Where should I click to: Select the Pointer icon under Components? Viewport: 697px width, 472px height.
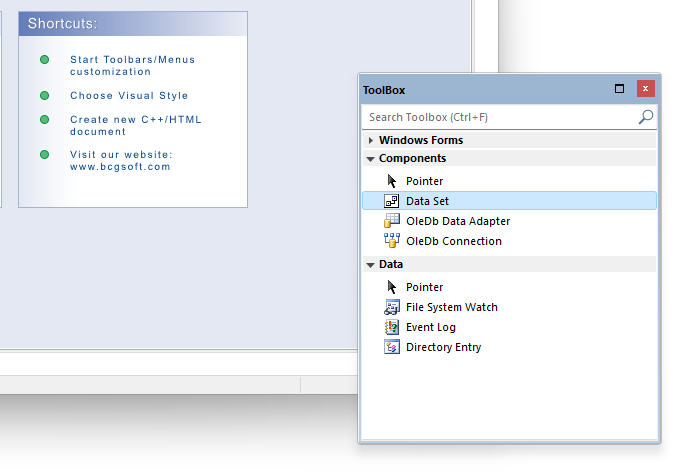click(392, 181)
